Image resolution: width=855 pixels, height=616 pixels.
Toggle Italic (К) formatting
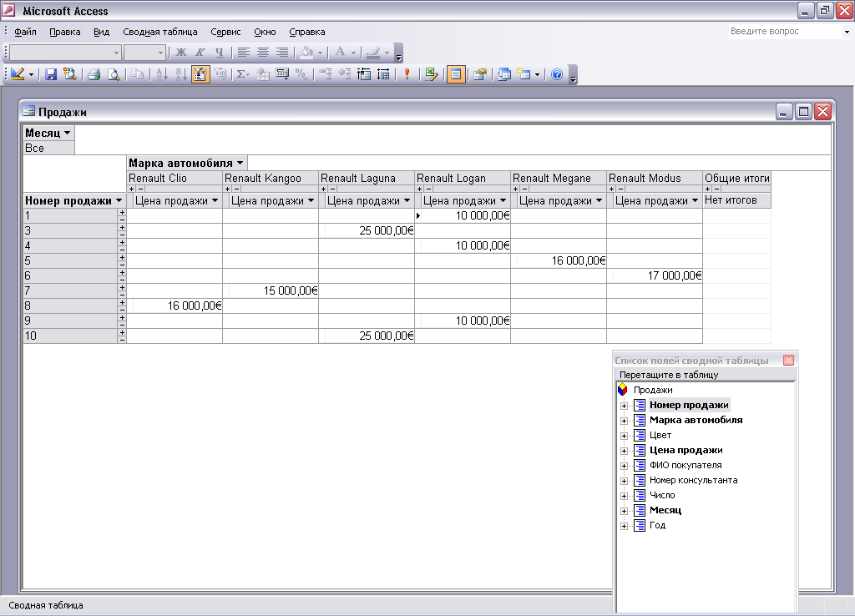coord(200,53)
